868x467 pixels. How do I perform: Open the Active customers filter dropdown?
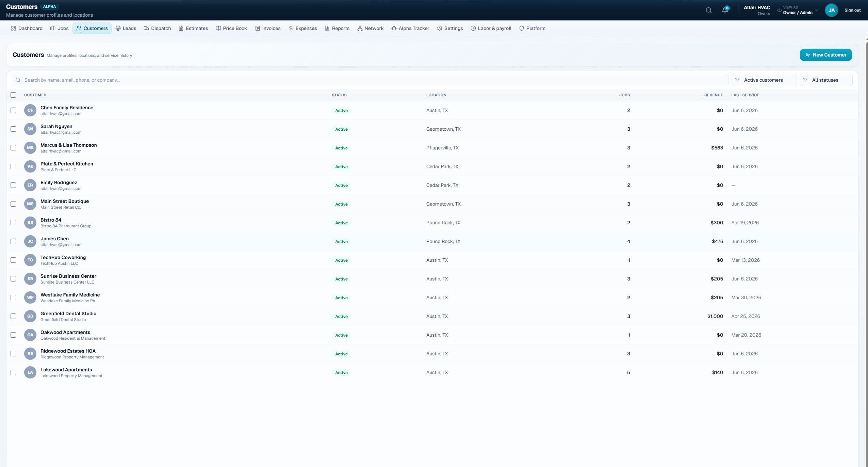click(764, 80)
